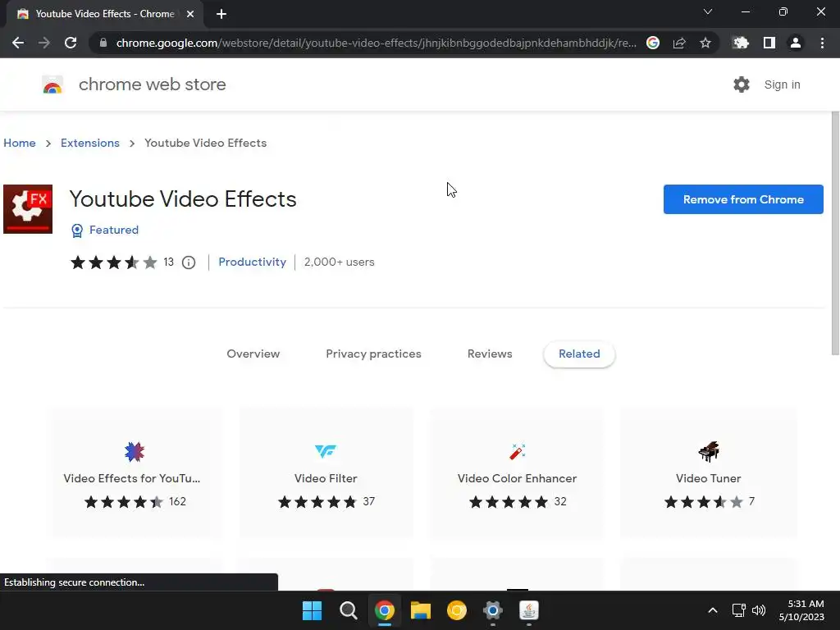The height and width of the screenshot is (630, 840).
Task: Open the Windows Start menu
Action: click(x=313, y=610)
